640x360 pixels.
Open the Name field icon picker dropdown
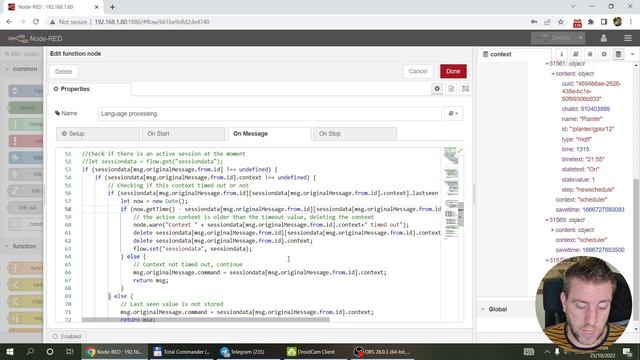click(x=453, y=113)
